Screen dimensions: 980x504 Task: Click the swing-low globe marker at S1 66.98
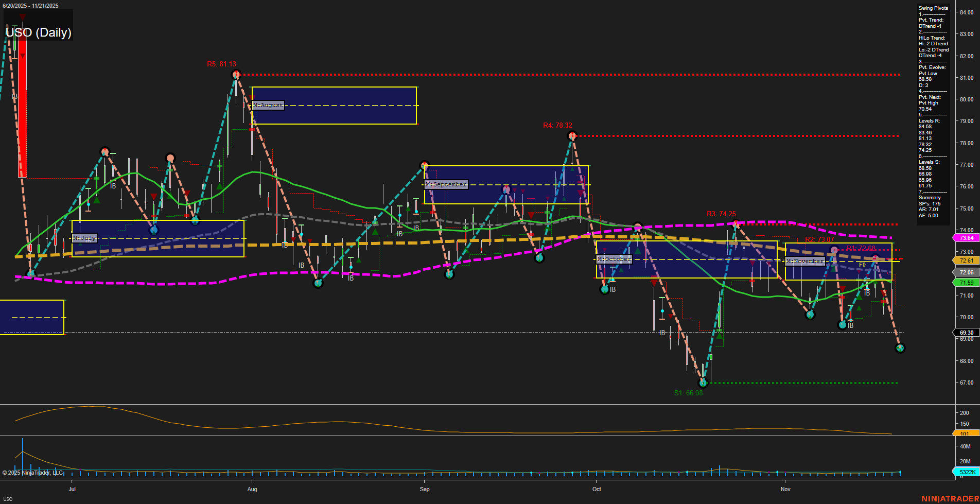[703, 383]
